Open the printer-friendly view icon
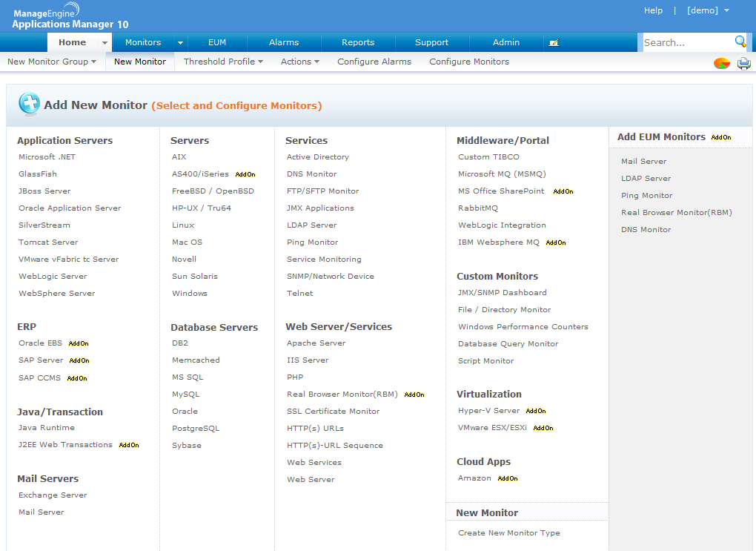Screen dimensions: 756x551 tap(743, 63)
